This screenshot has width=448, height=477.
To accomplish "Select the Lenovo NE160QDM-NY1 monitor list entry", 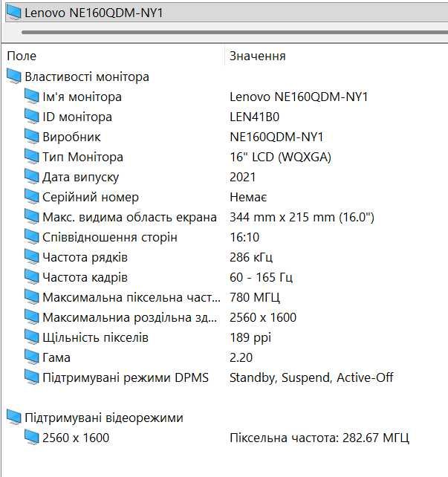I will (x=227, y=13).
